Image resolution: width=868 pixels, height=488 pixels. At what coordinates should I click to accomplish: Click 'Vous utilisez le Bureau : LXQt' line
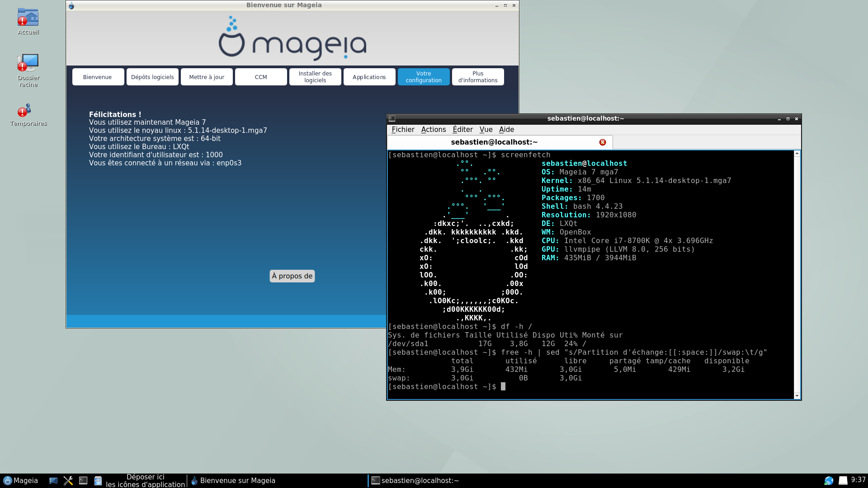point(139,147)
